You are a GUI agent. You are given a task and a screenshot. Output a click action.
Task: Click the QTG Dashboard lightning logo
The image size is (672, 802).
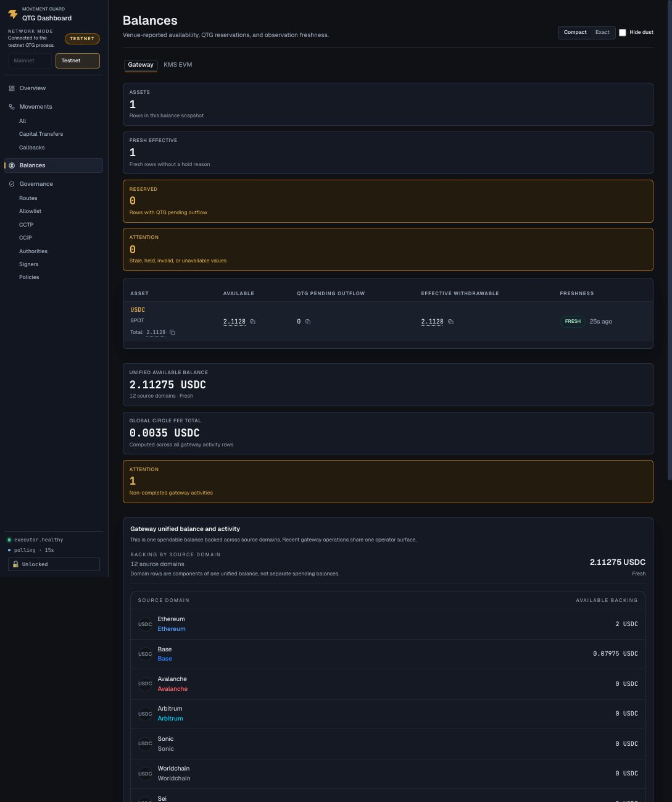coord(12,14)
